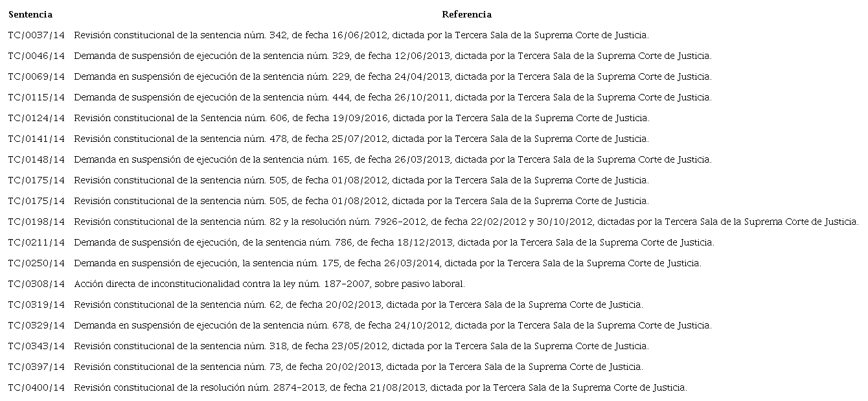This screenshot has width=868, height=401.
Task: Open the TC/0198/14 entry code
Action: click(x=37, y=222)
